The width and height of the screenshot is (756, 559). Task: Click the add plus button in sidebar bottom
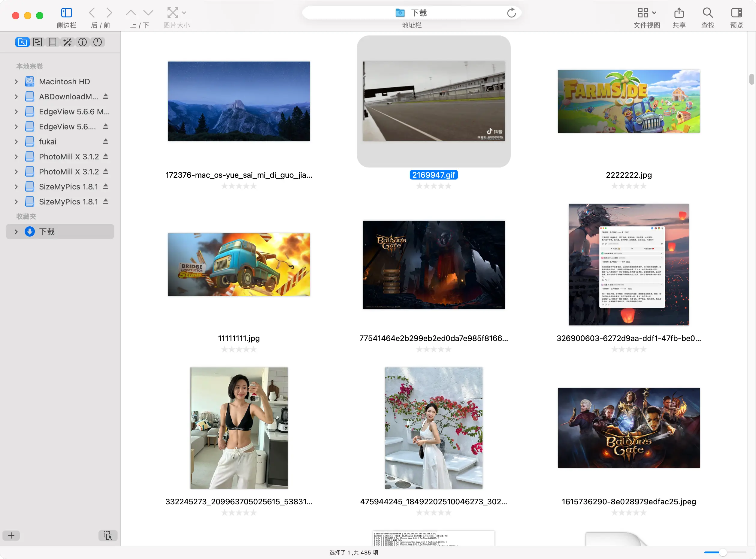[x=11, y=535]
